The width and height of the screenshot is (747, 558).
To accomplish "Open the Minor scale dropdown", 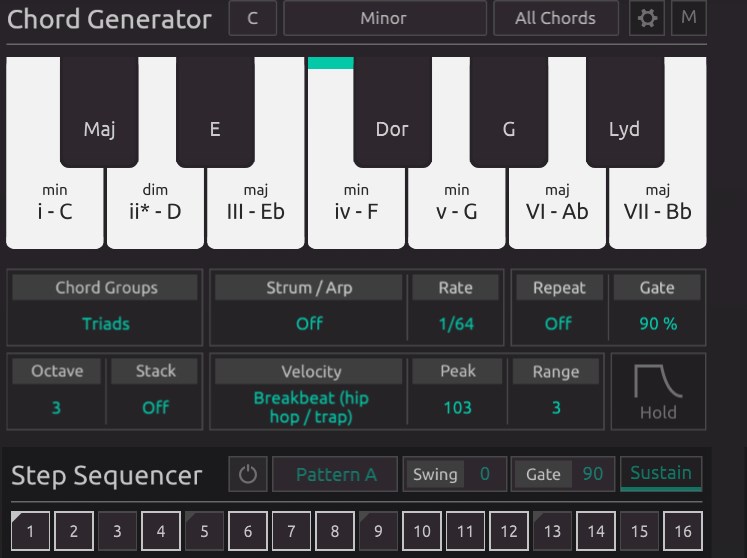I will coord(384,18).
